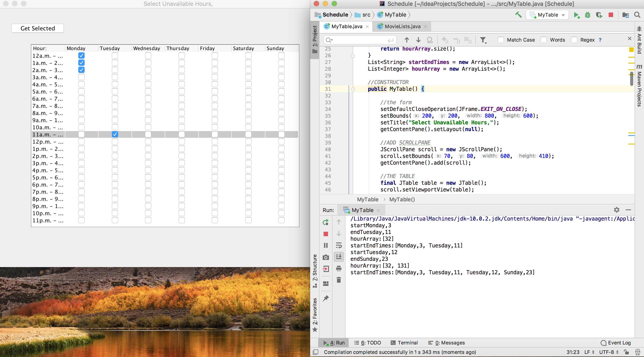Screen dimensions: 644x357
Task: Switch to MovieLists.java editor tab
Action: (x=402, y=26)
